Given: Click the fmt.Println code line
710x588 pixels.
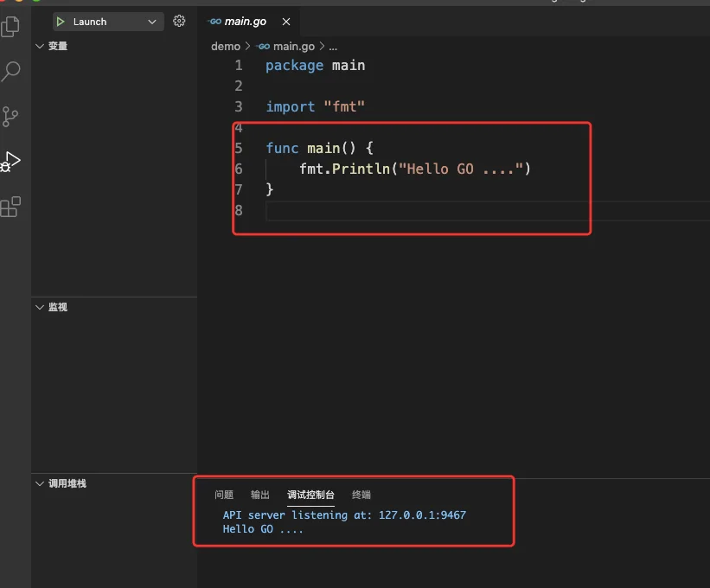Looking at the screenshot, I should coord(415,169).
